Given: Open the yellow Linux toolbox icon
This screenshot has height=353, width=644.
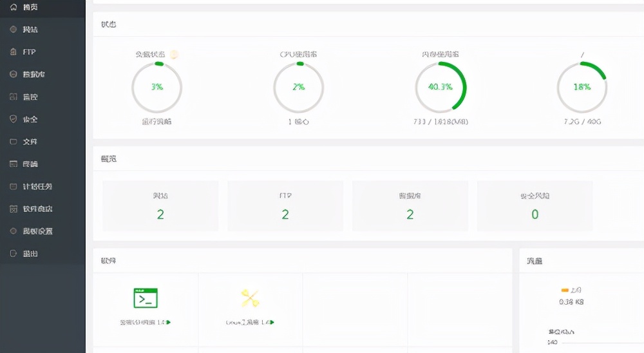Looking at the screenshot, I should (250, 298).
